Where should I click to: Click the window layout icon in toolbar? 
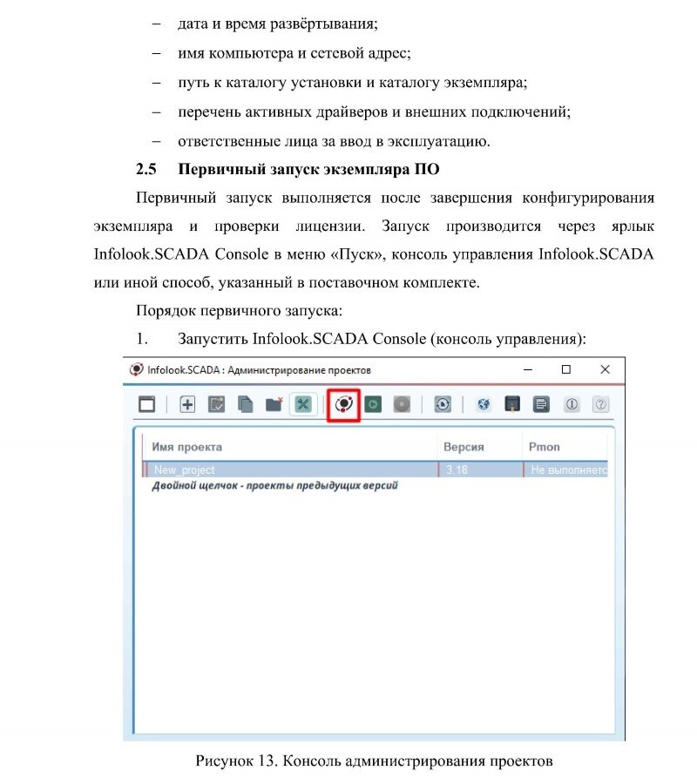coord(146,404)
